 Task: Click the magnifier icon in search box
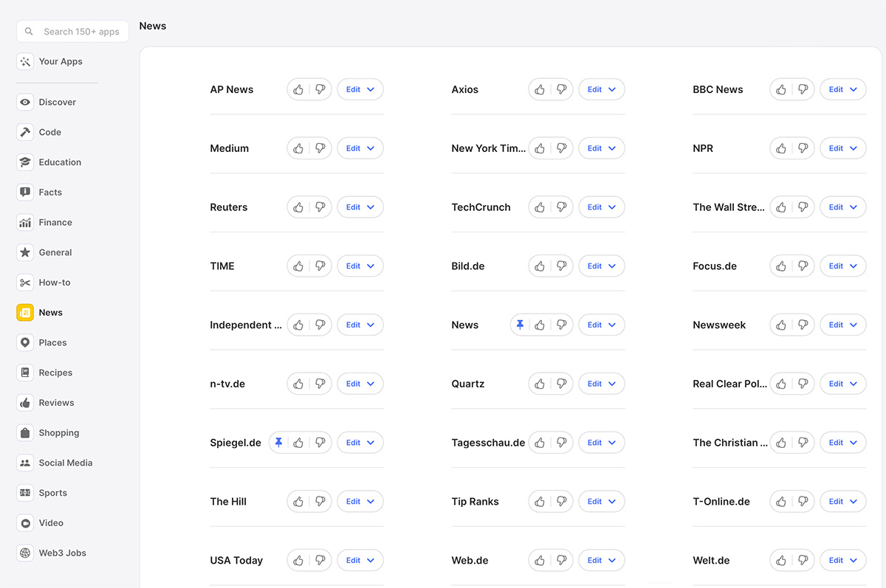point(30,32)
